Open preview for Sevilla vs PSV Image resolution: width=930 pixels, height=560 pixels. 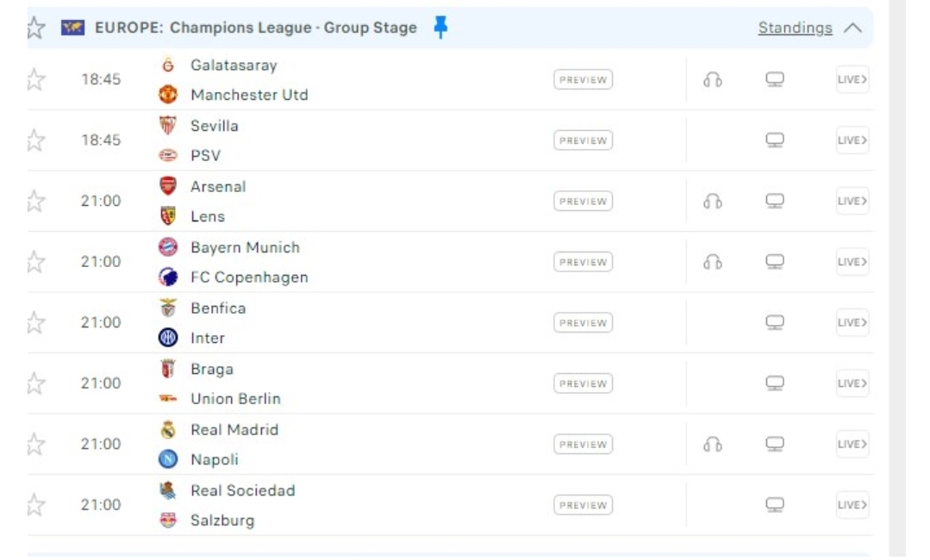[583, 140]
